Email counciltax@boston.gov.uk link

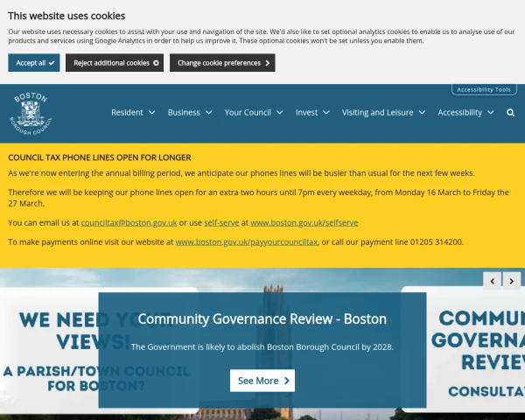click(x=129, y=223)
